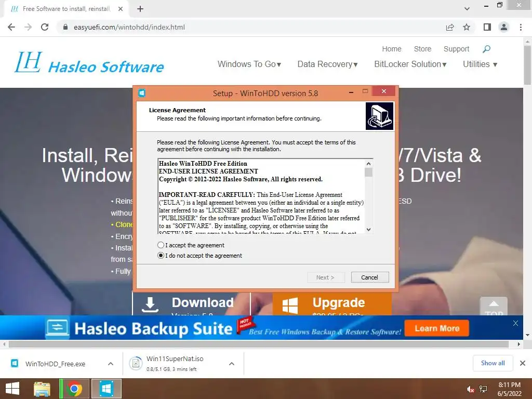Image resolution: width=532 pixels, height=399 pixels.
Task: Click the page horizontal scrollbar
Action: (259, 344)
